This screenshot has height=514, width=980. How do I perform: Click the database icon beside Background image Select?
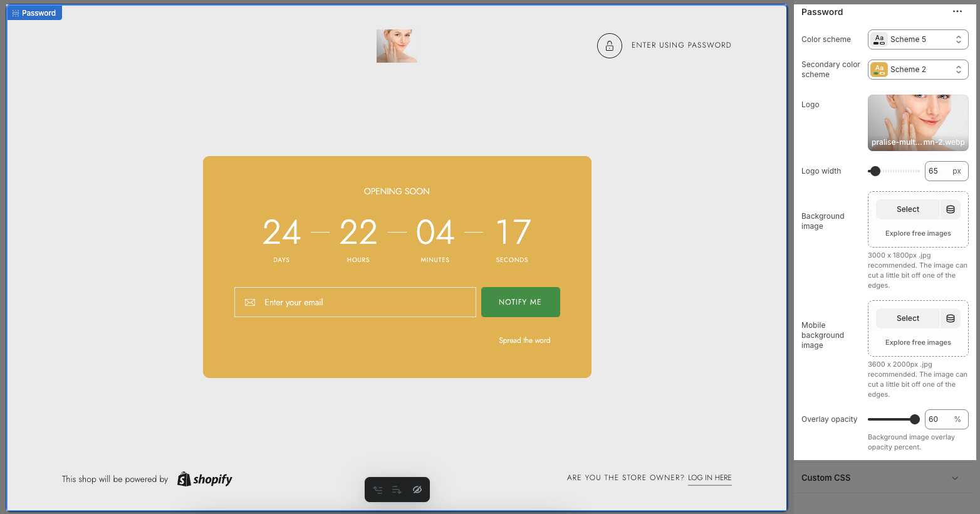pyautogui.click(x=950, y=209)
